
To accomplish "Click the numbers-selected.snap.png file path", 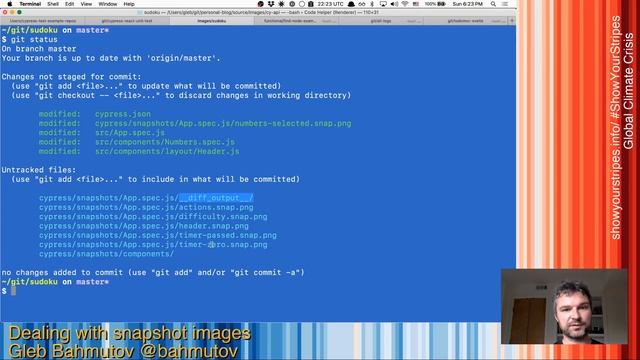I will pyautogui.click(x=223, y=123).
